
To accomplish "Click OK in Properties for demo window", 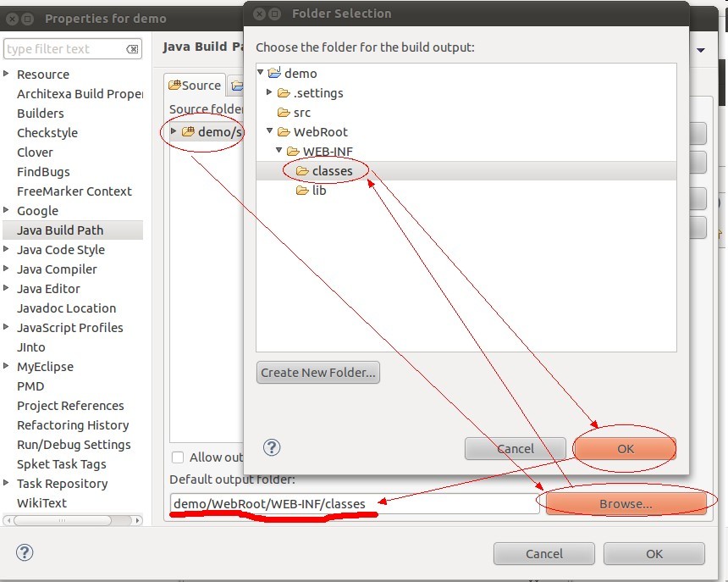I will 654,554.
